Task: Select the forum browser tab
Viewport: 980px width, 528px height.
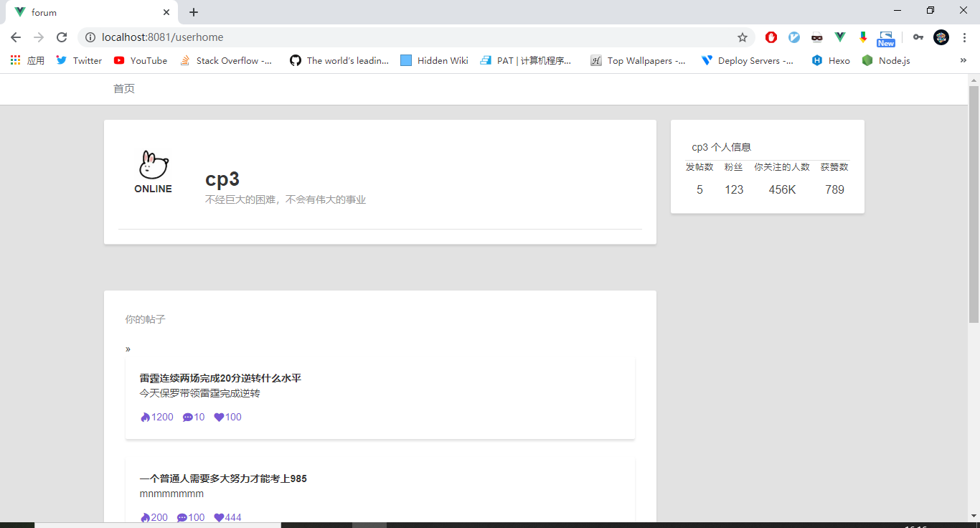Action: [92, 12]
